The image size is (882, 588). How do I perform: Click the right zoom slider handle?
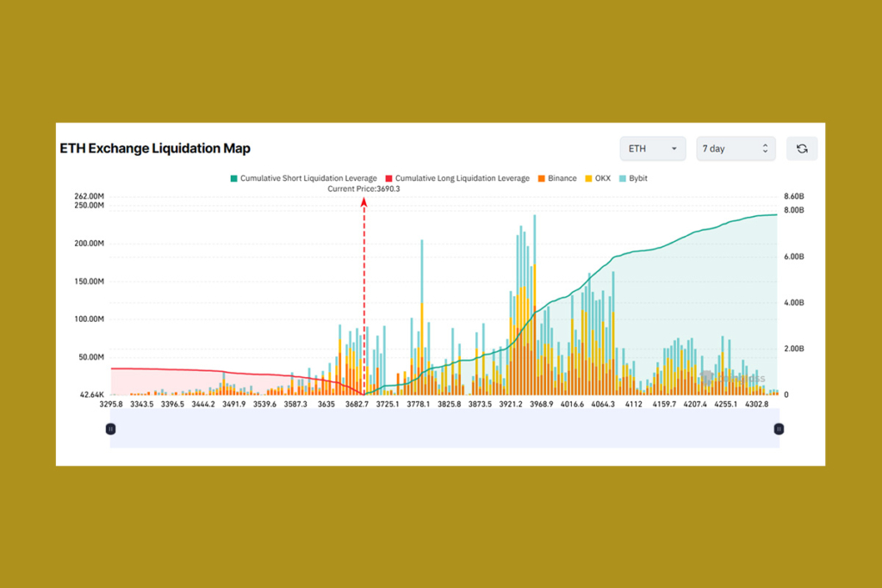tap(779, 429)
